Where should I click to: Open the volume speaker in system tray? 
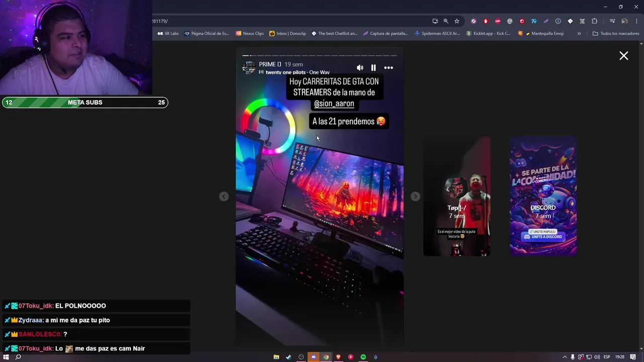(597, 357)
